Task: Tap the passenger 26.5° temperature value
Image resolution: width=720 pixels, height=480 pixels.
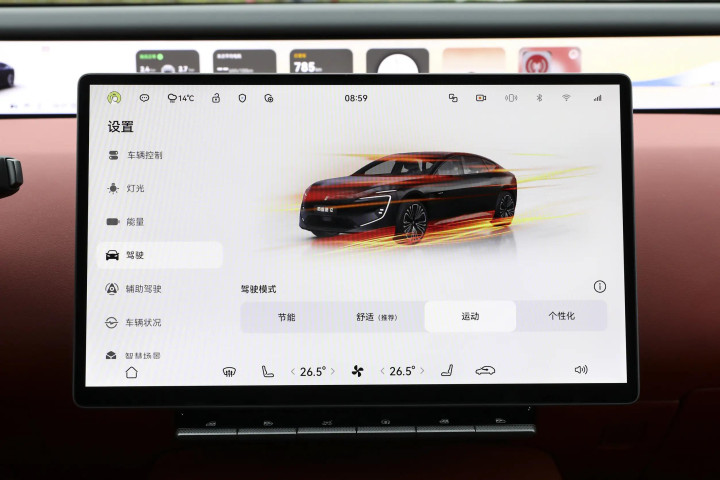Action: pyautogui.click(x=402, y=371)
